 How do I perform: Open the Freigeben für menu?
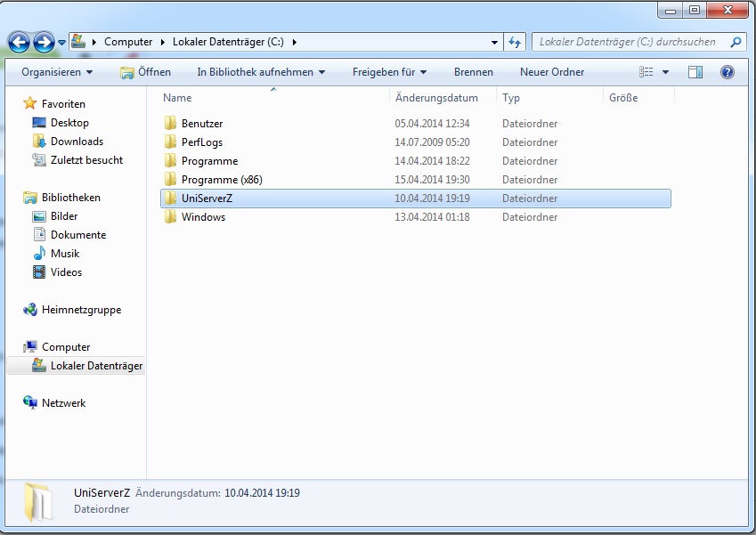tap(389, 72)
